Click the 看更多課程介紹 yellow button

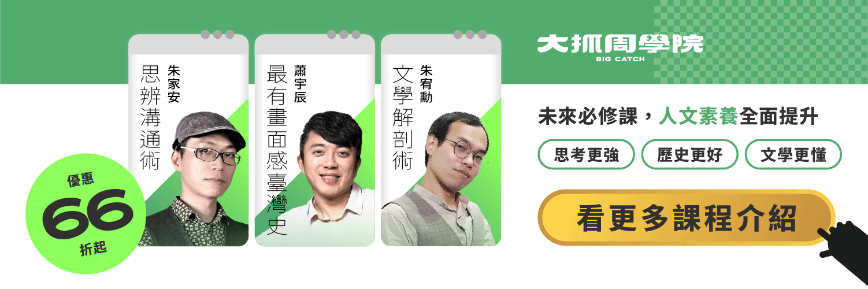click(x=687, y=217)
